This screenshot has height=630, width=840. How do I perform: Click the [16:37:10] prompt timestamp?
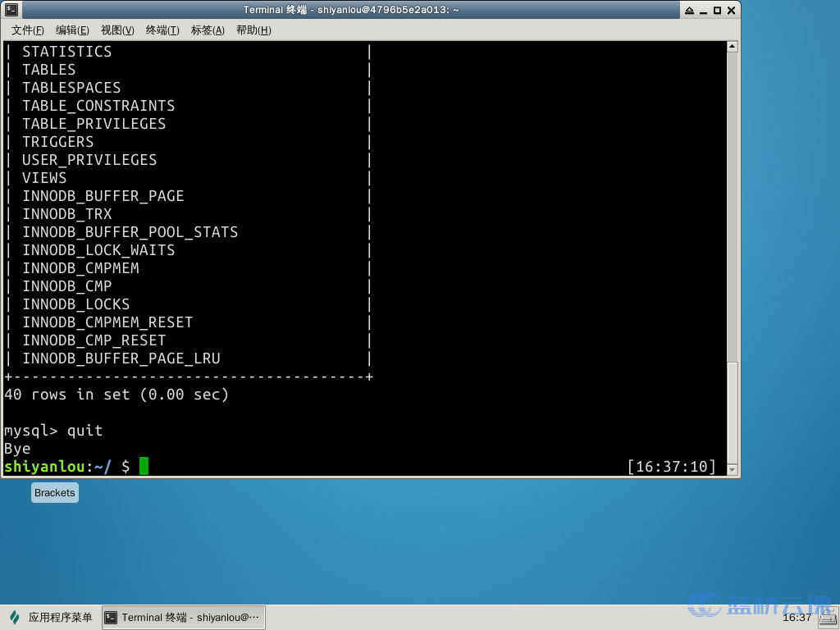point(672,467)
